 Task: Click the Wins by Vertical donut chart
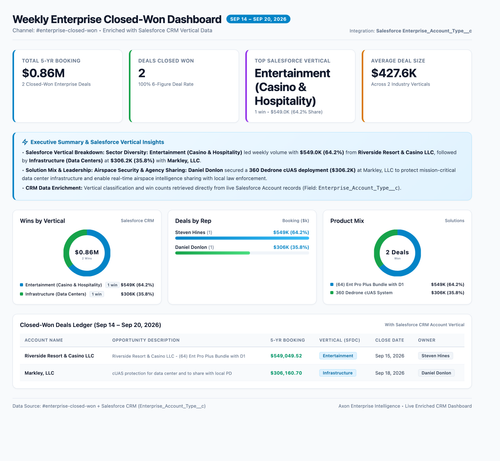[x=87, y=253]
